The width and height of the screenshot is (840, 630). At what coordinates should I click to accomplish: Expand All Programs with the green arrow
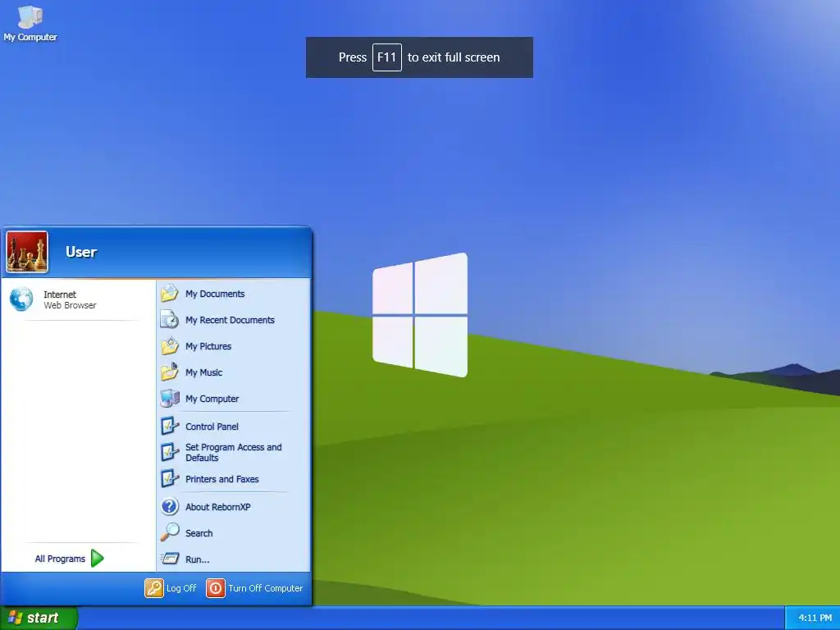click(98, 558)
